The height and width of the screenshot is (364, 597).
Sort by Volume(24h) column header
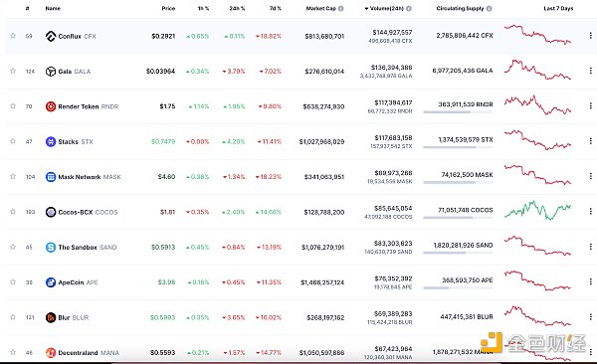(x=384, y=8)
